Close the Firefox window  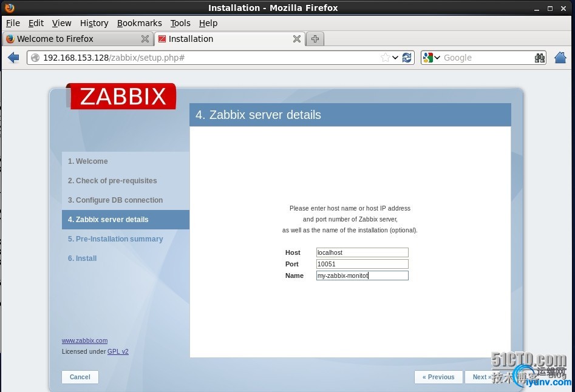tap(563, 8)
